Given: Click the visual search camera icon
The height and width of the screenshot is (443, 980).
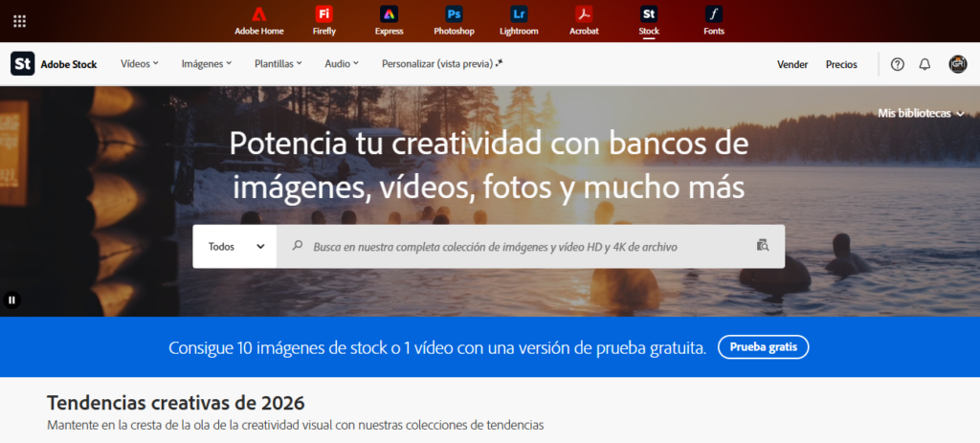Looking at the screenshot, I should click(x=762, y=246).
